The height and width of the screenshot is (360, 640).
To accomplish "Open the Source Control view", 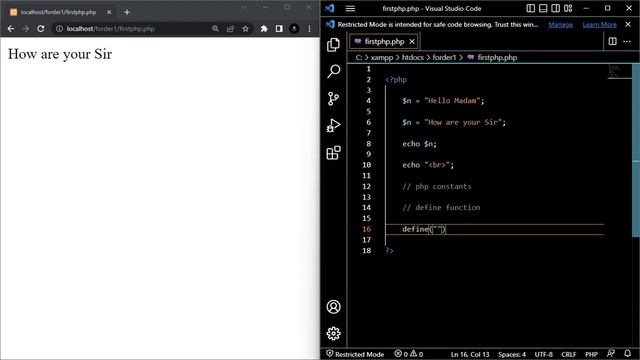I will (333, 98).
